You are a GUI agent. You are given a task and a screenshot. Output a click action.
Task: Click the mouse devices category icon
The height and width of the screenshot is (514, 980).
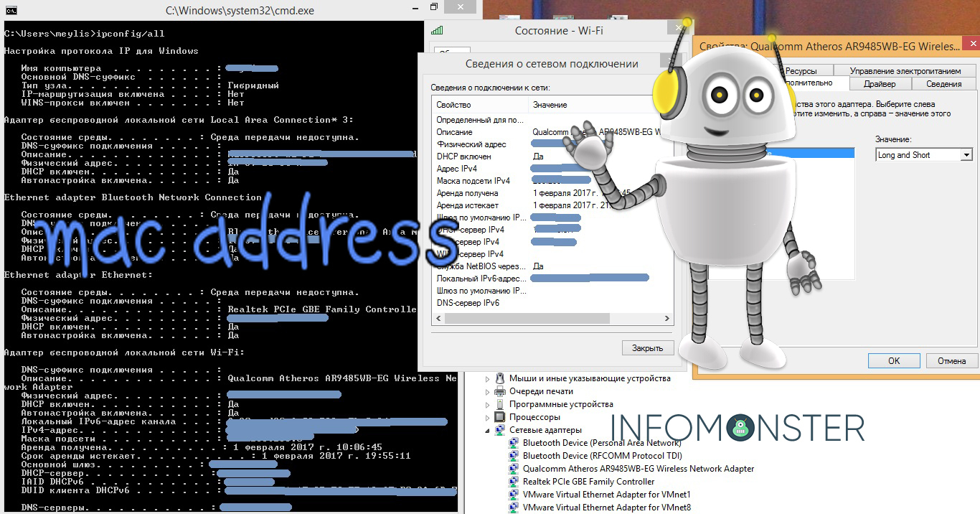500,378
